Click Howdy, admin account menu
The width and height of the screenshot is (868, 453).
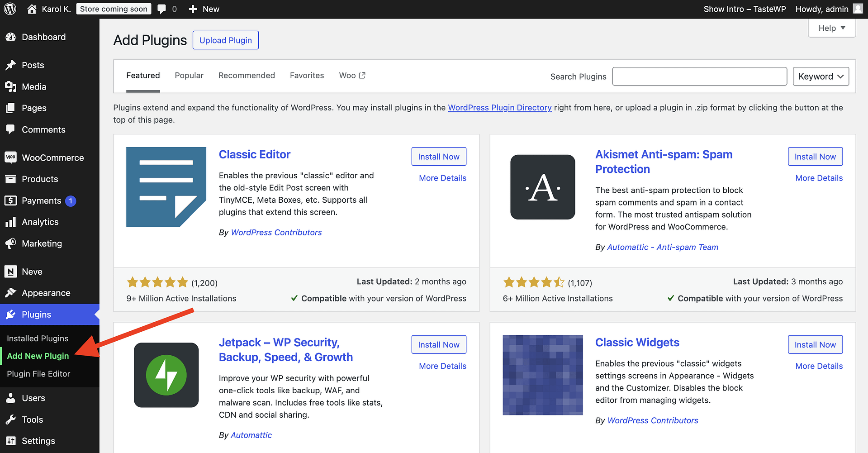click(829, 9)
